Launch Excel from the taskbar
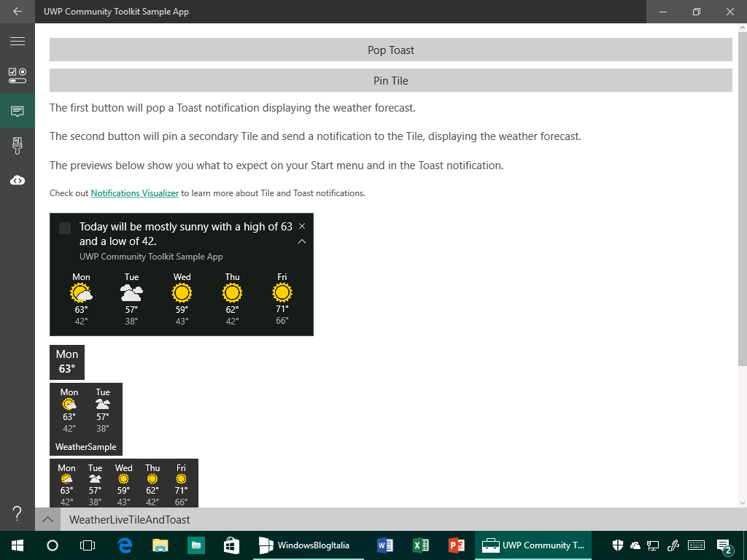This screenshot has width=747, height=560. tap(421, 545)
